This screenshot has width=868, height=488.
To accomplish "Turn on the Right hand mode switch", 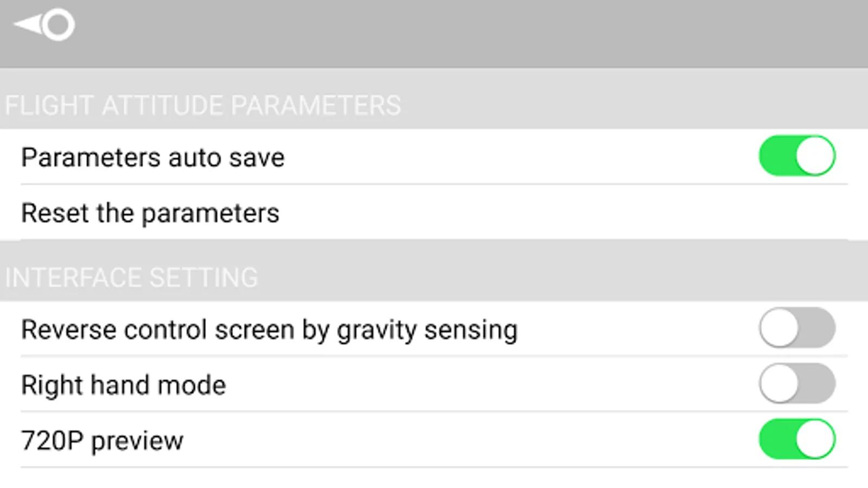I will (x=796, y=384).
